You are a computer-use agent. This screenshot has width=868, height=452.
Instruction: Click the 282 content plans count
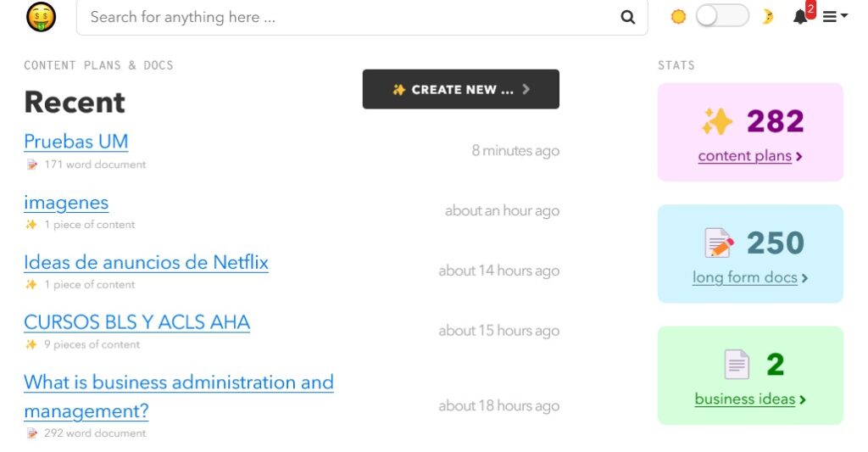pyautogui.click(x=775, y=121)
